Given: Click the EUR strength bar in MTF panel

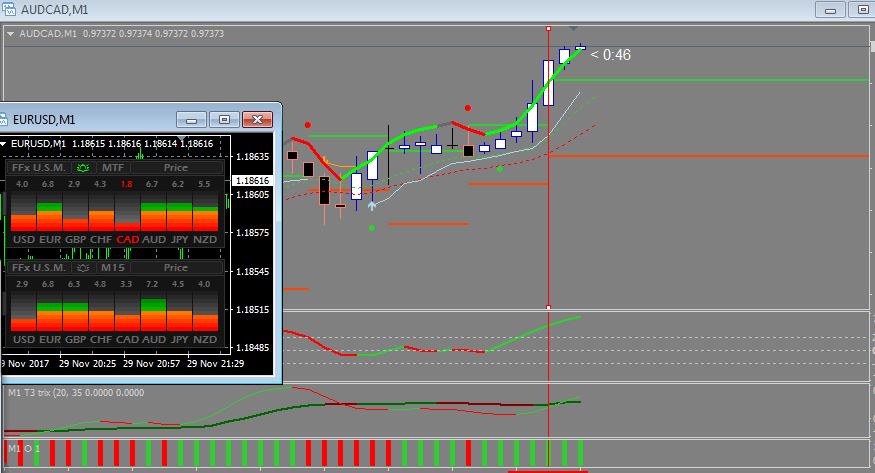Looking at the screenshot, I should pyautogui.click(x=50, y=212).
